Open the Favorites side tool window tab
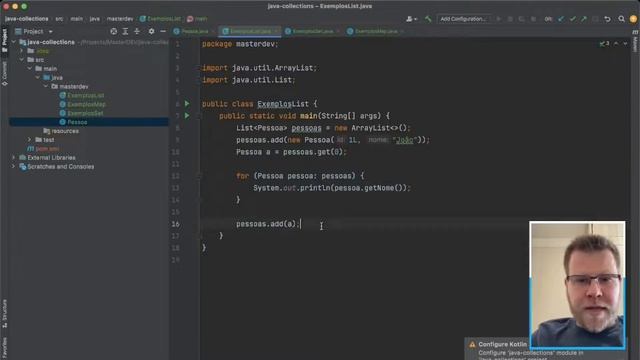This screenshot has width=640, height=360. (4, 347)
